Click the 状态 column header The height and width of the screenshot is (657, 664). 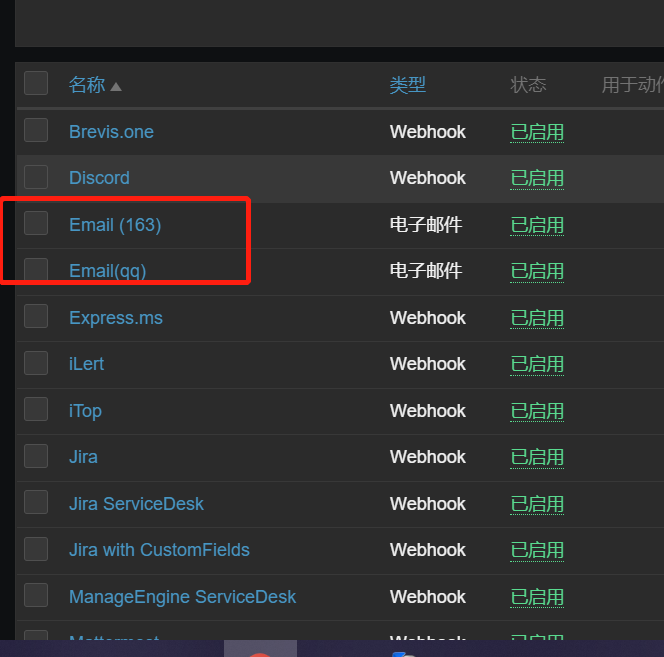click(528, 85)
